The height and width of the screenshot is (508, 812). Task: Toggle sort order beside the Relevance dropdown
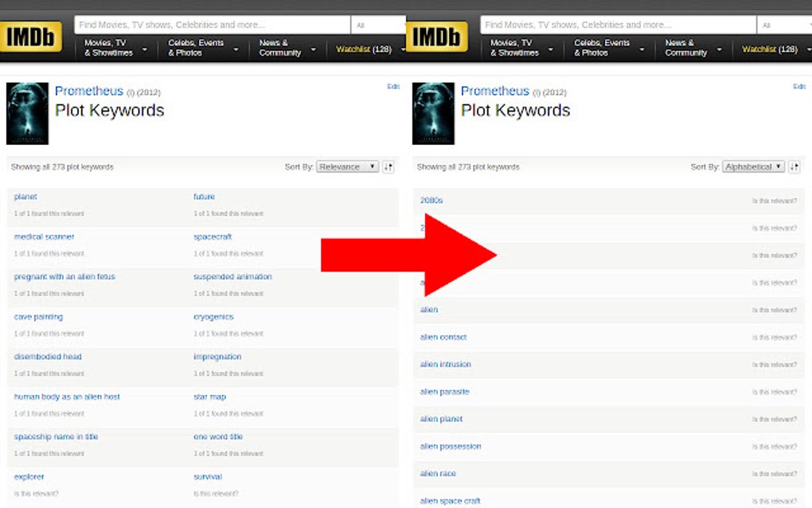tap(388, 166)
